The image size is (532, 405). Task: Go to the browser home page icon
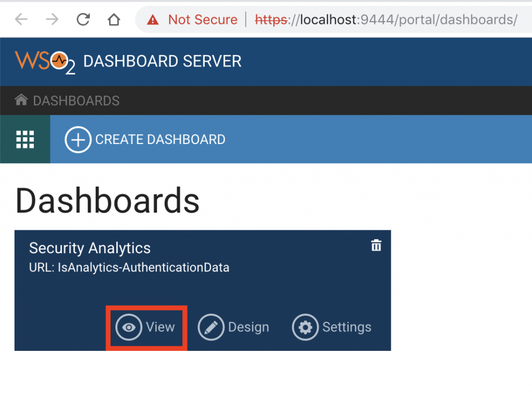click(x=114, y=20)
